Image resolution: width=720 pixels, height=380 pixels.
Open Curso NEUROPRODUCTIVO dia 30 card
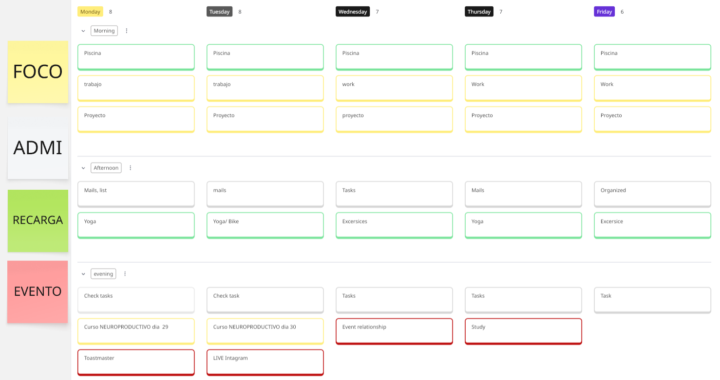pos(265,331)
